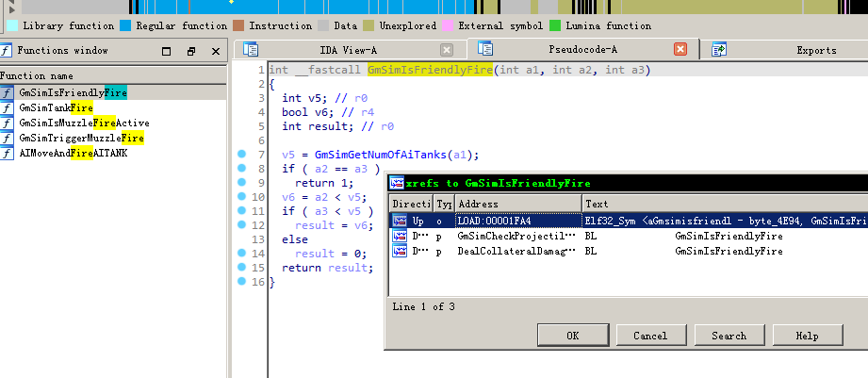The height and width of the screenshot is (378, 868).
Task: Click the Exports tab icon
Action: [x=719, y=49]
